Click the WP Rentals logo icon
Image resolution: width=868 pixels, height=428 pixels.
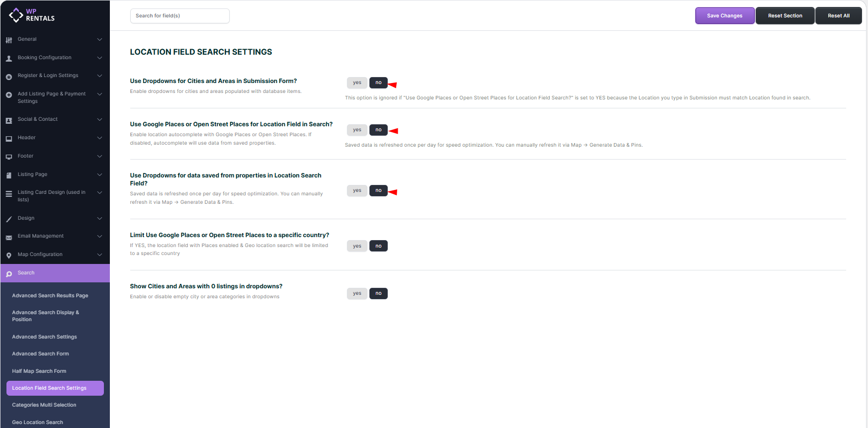click(x=16, y=15)
